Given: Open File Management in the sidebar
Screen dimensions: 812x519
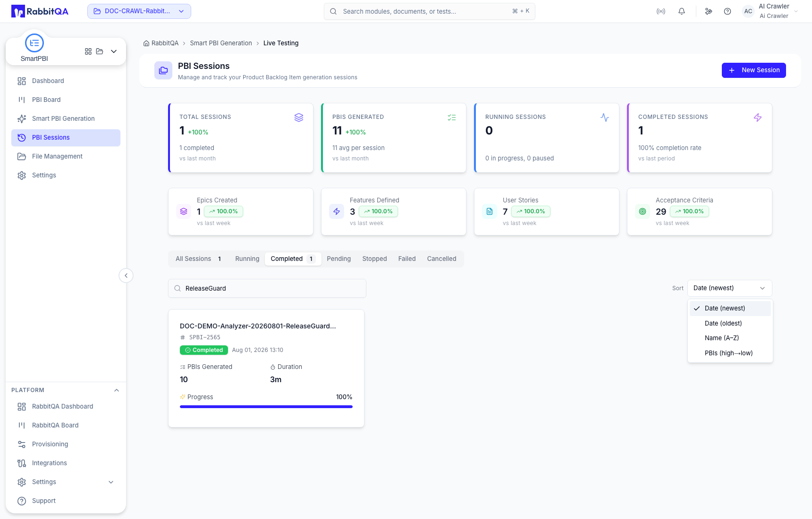Looking at the screenshot, I should click(66, 157).
